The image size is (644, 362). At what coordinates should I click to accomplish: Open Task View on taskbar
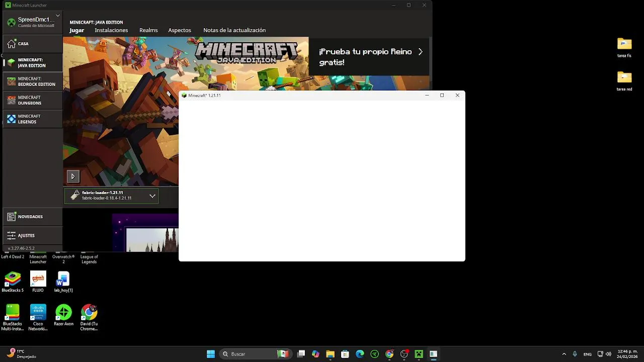click(x=301, y=354)
